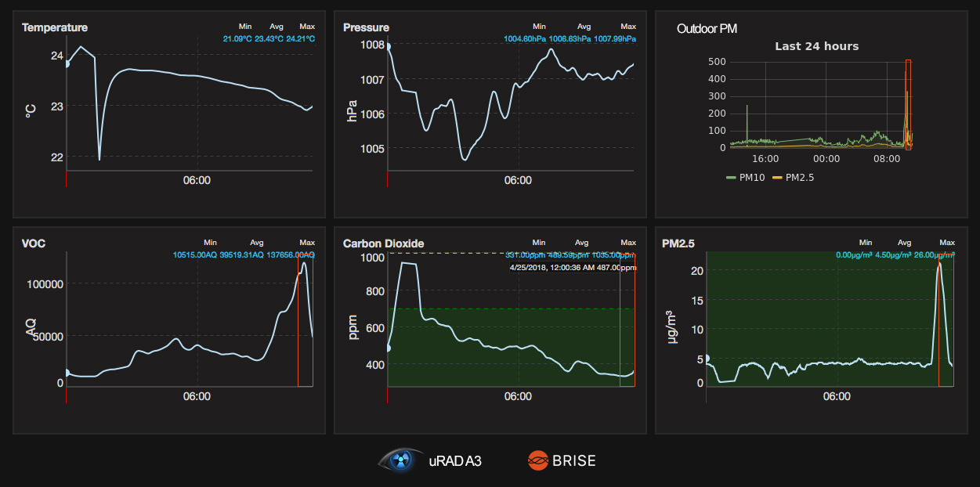Click the orange BRISE logo icon
Image resolution: width=980 pixels, height=487 pixels.
537,461
